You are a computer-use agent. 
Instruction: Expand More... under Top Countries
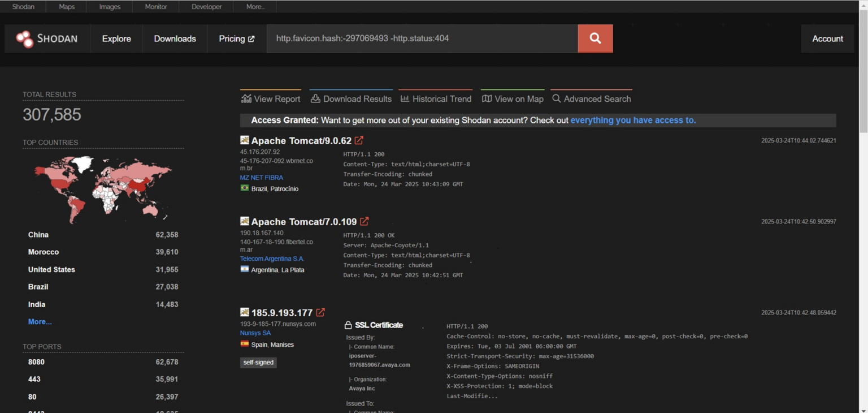tap(40, 321)
